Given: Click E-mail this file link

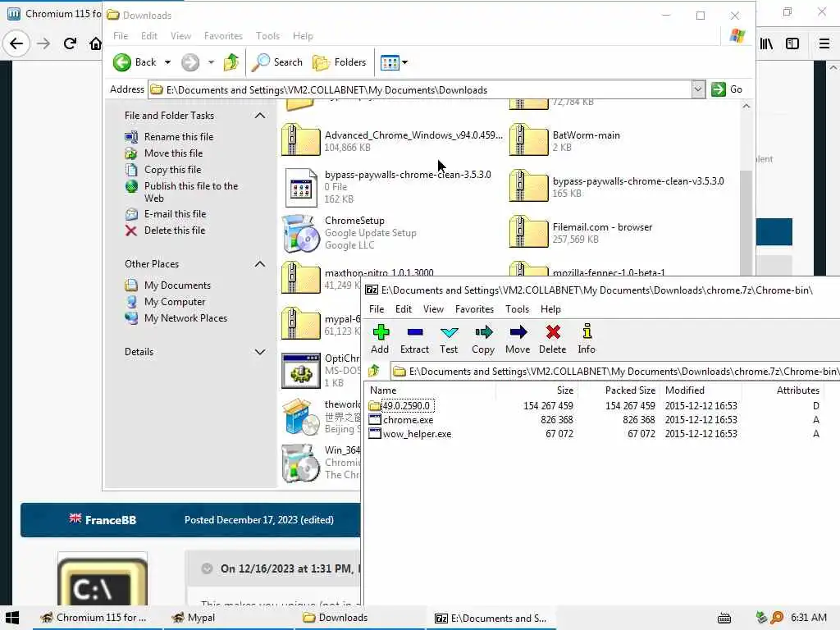Looking at the screenshot, I should [x=175, y=214].
